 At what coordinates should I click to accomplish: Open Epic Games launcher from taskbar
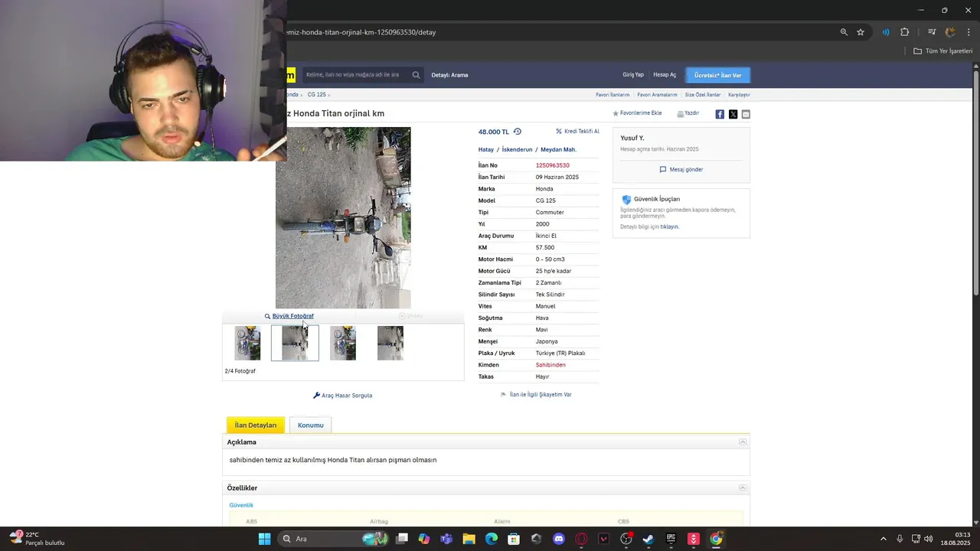click(x=671, y=539)
